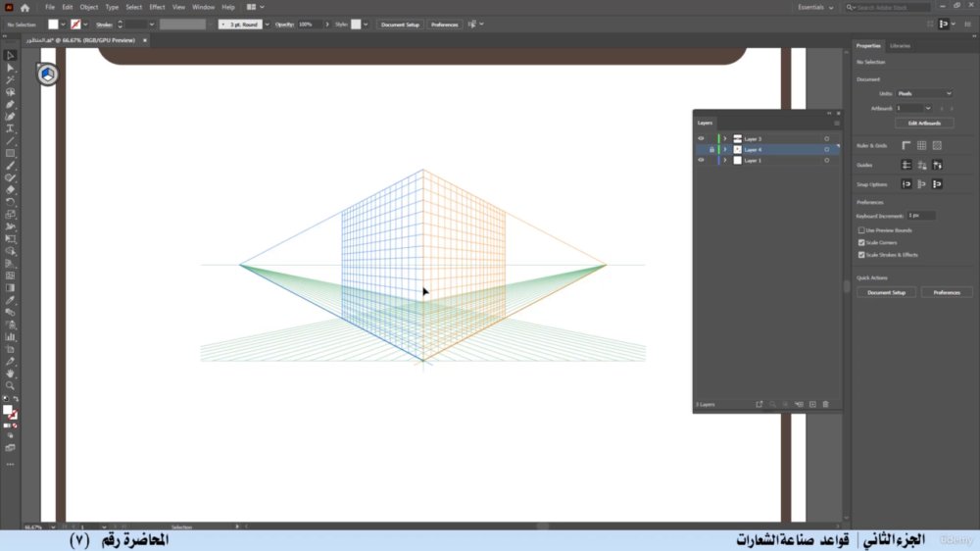
Task: Open the Essentials workspace dropdown
Action: (815, 8)
